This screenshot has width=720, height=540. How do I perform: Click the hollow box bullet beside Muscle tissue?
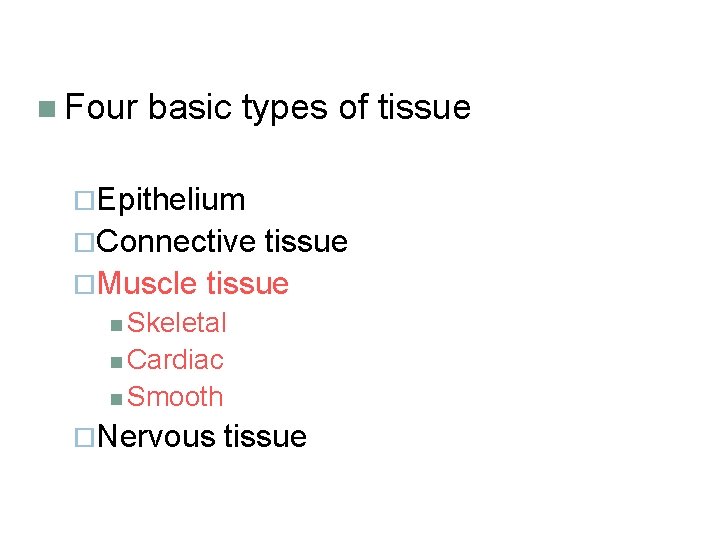86,285
